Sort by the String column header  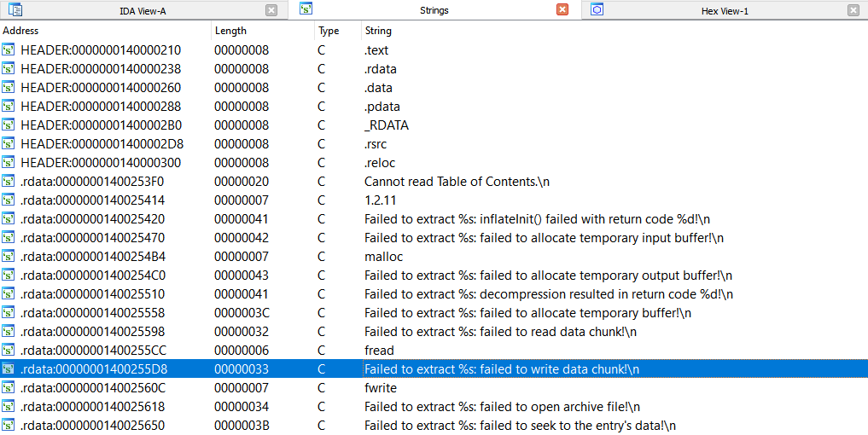coord(614,31)
